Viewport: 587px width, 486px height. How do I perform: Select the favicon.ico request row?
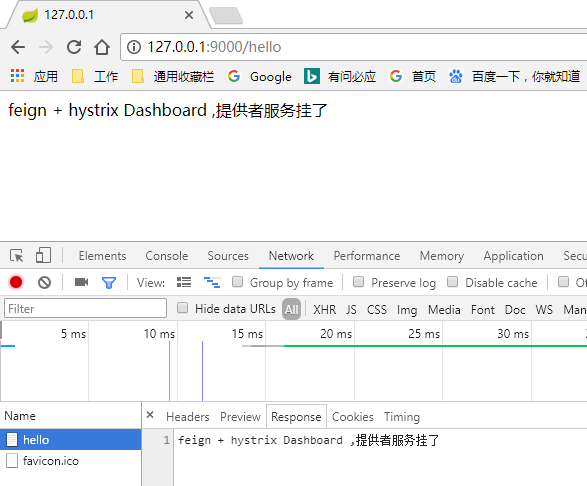[x=70, y=461]
